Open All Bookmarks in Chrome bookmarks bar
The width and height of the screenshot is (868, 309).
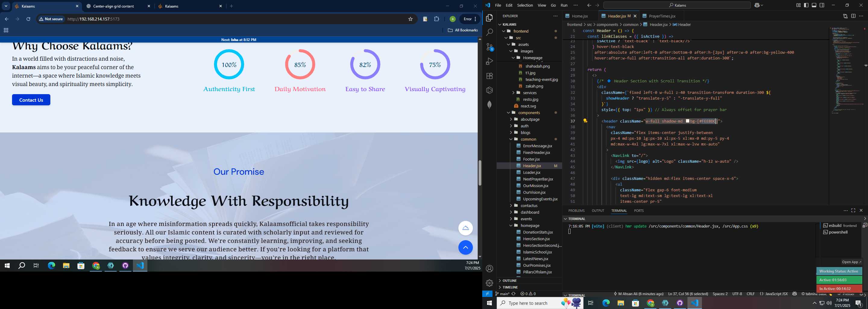[x=463, y=30]
